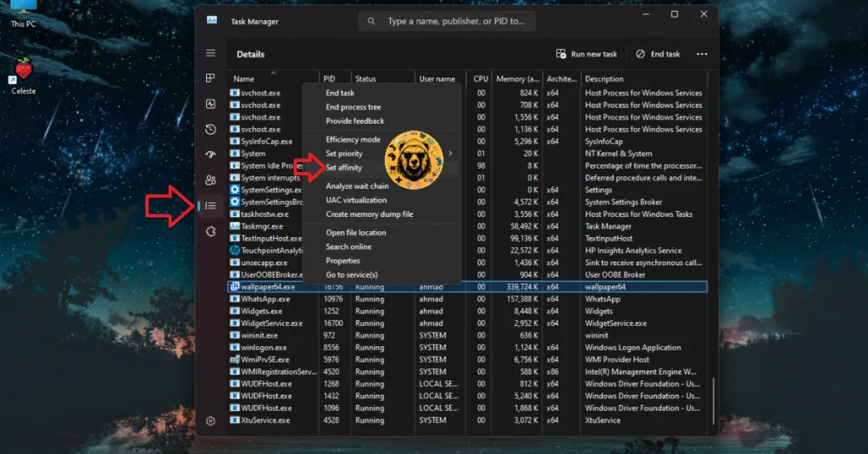This screenshot has height=454, width=868.
Task: Click the 'HP Insights Analytics Service' description
Action: 633,251
